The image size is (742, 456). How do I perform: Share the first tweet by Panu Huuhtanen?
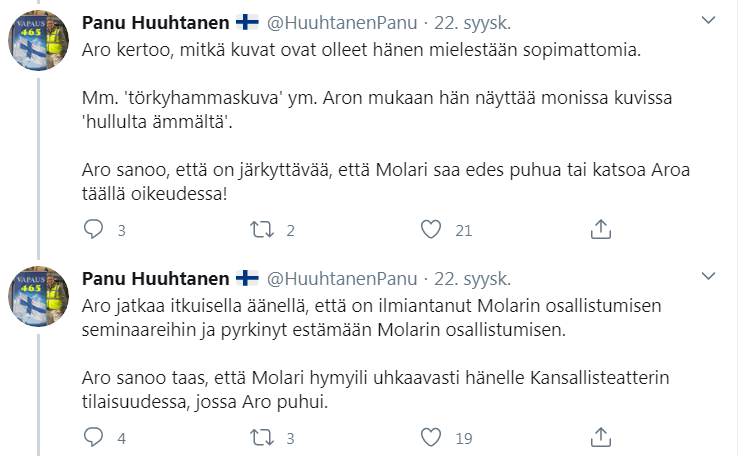(600, 230)
